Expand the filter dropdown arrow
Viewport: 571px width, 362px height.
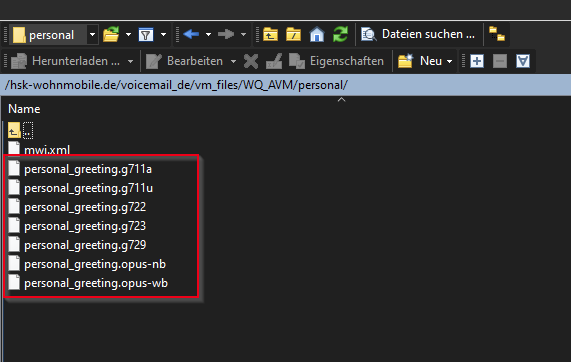point(164,35)
